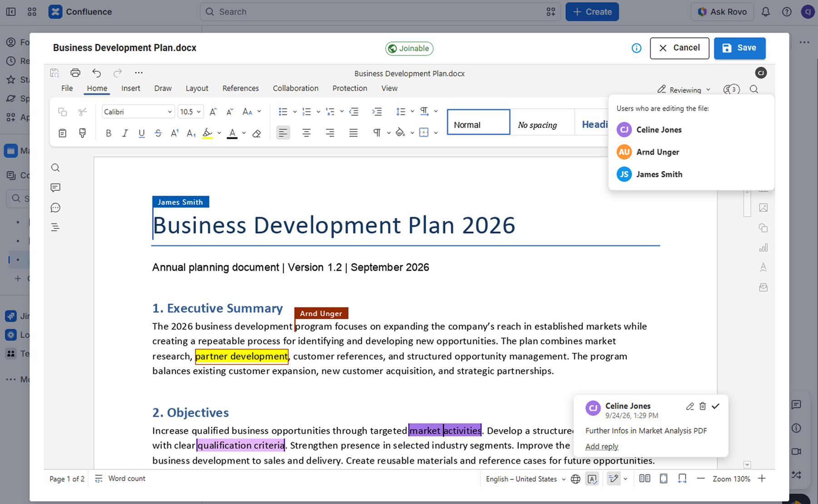Open the Collaboration tab
Viewport: 818px width, 504px height.
(x=295, y=88)
